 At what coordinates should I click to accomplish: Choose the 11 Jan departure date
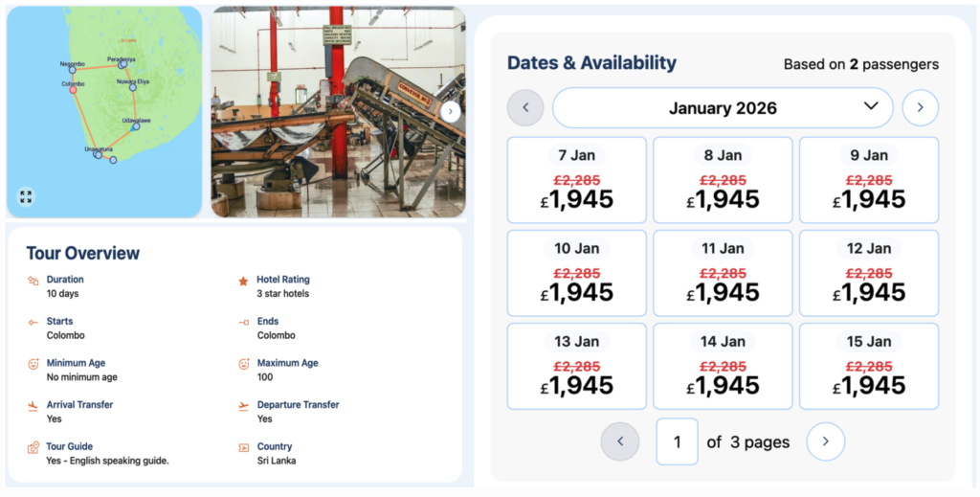click(x=723, y=273)
